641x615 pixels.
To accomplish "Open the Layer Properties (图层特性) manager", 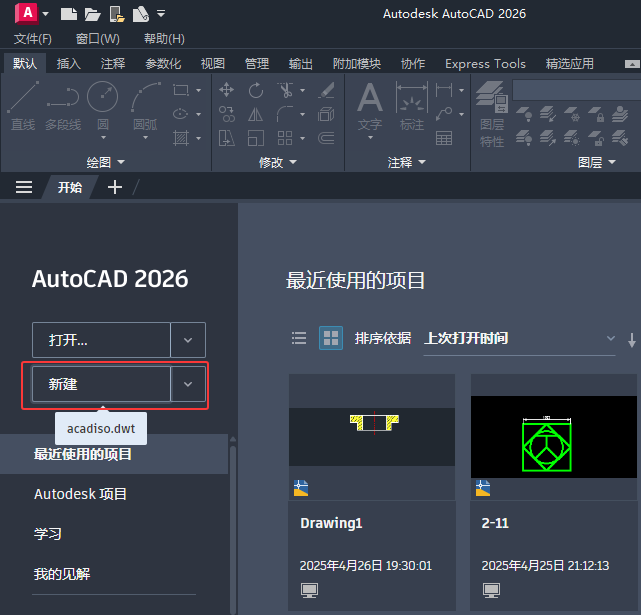I will pyautogui.click(x=492, y=114).
